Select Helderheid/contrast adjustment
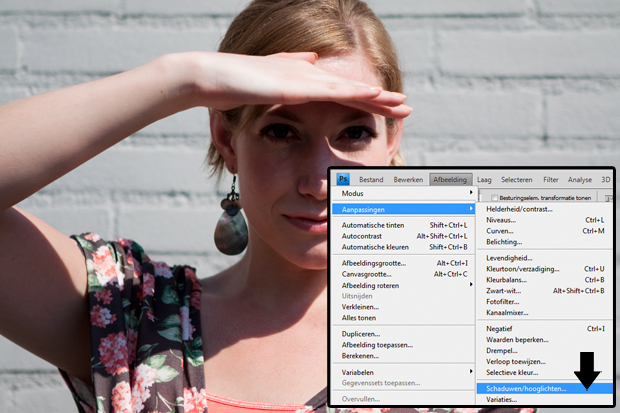Viewport: 620px width, 413px height. 519,209
